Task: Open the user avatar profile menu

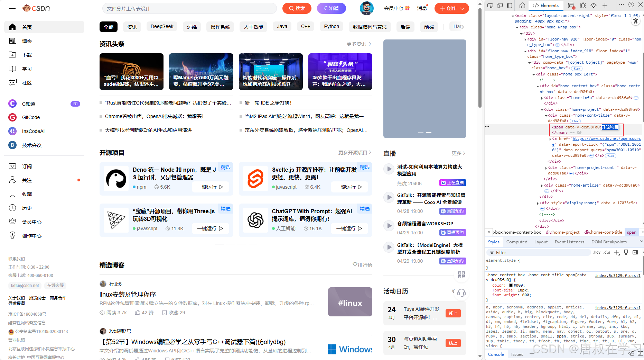Action: tap(366, 8)
